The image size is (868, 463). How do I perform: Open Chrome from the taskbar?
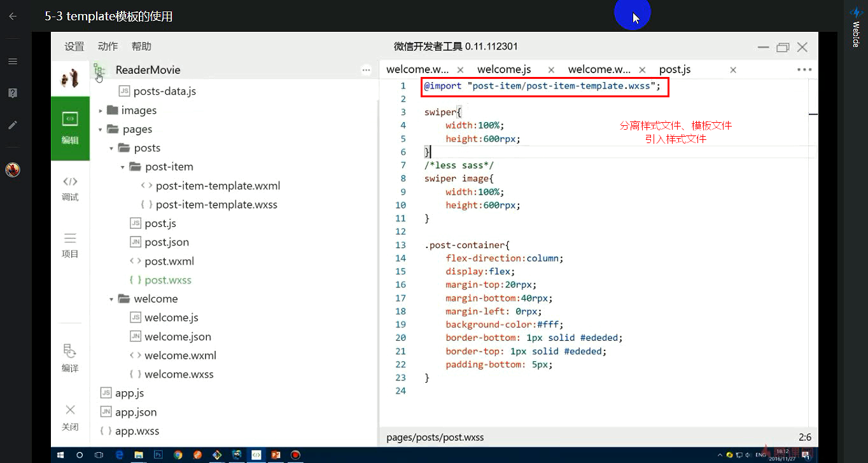[178, 455]
